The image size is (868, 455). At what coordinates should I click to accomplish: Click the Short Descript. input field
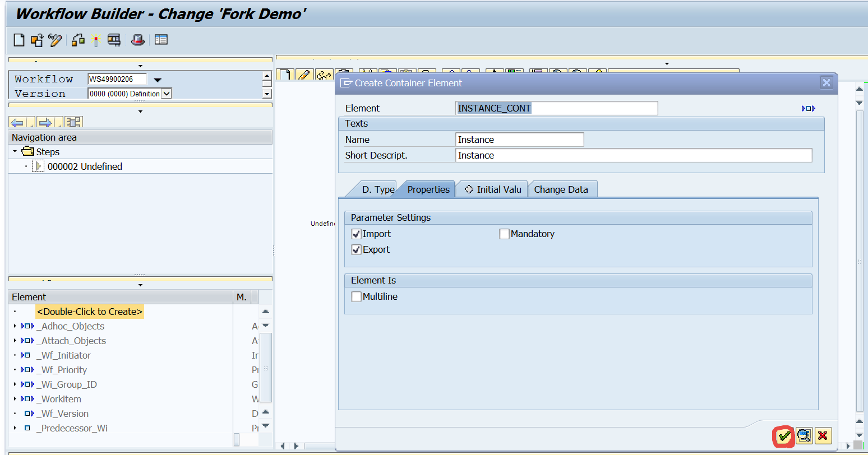point(633,155)
